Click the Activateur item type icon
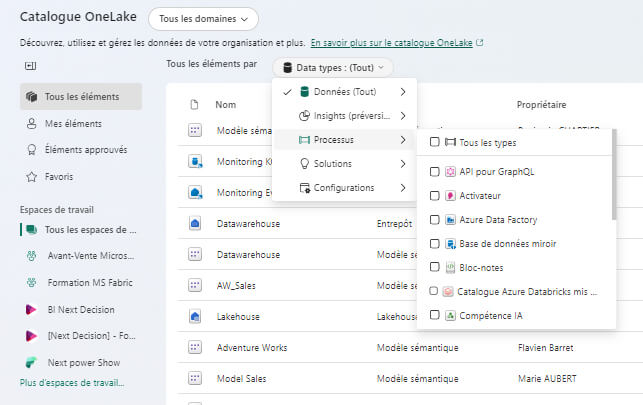643x405 pixels. click(450, 196)
